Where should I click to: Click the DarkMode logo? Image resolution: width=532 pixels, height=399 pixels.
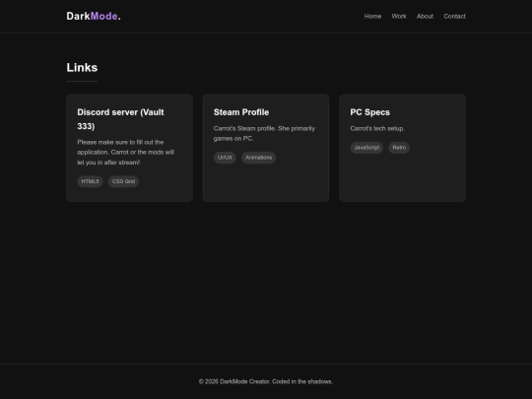(94, 16)
